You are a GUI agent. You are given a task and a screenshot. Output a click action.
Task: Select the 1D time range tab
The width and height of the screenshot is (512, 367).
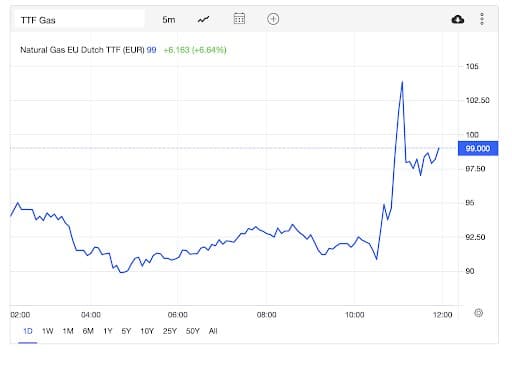28,331
